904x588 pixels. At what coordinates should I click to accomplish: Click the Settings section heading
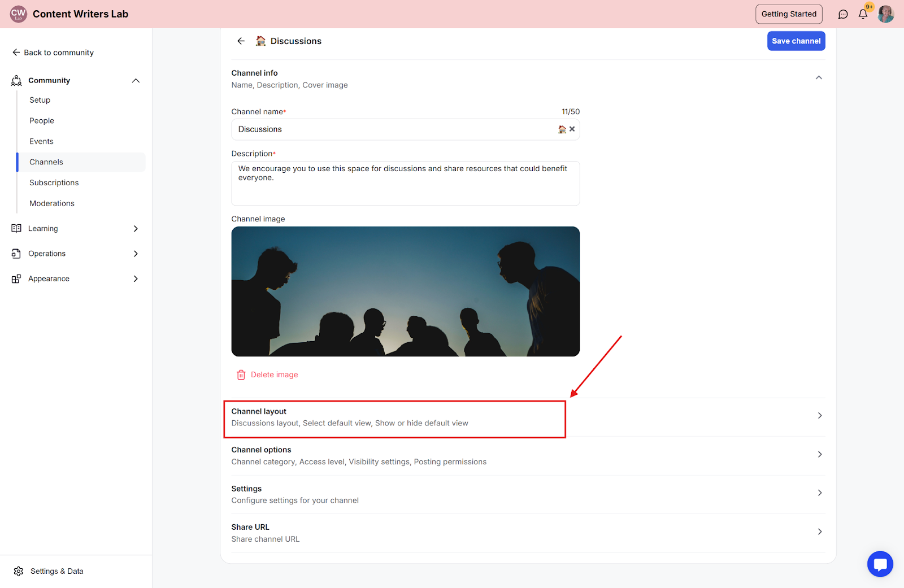coord(246,489)
